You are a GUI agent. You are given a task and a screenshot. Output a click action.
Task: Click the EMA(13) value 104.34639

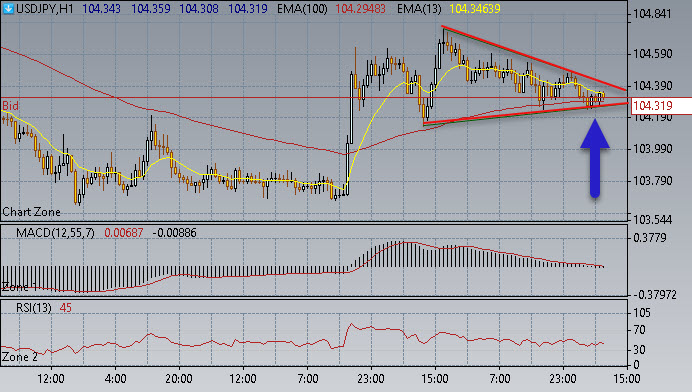[x=475, y=9]
